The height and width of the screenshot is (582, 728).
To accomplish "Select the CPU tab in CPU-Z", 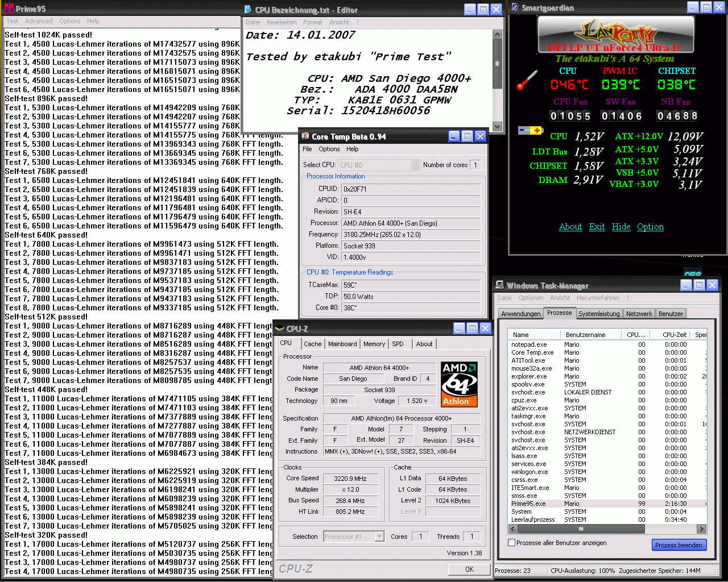I will coord(286,343).
